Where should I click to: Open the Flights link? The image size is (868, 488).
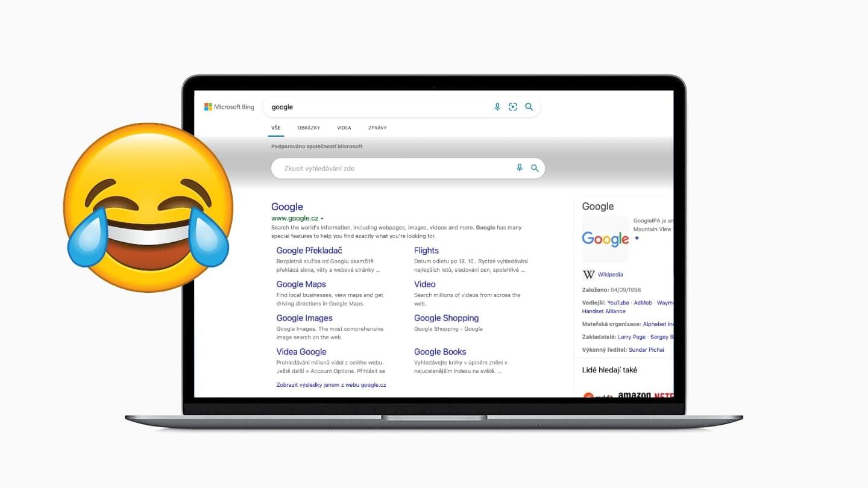point(426,251)
